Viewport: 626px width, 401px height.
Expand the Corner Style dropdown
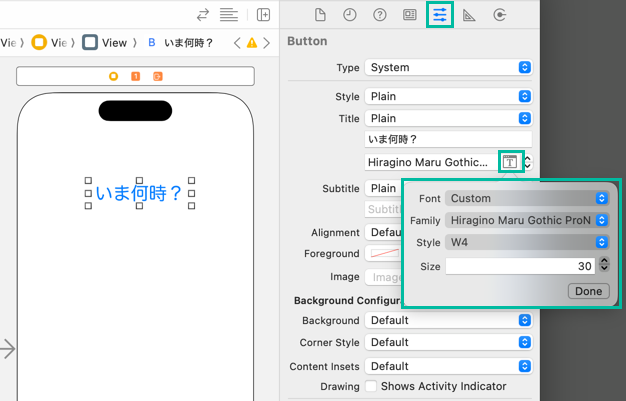click(448, 343)
